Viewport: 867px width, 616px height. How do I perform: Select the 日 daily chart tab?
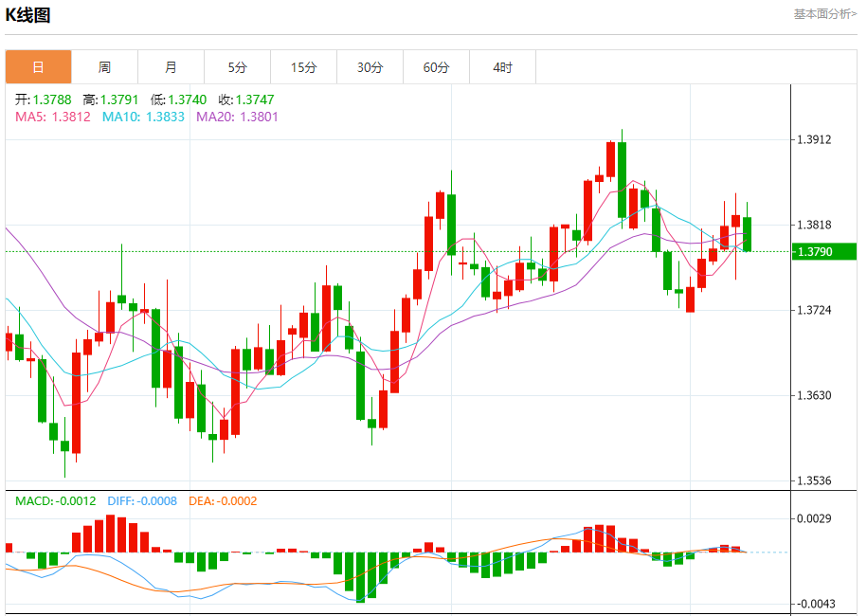[x=38, y=67]
